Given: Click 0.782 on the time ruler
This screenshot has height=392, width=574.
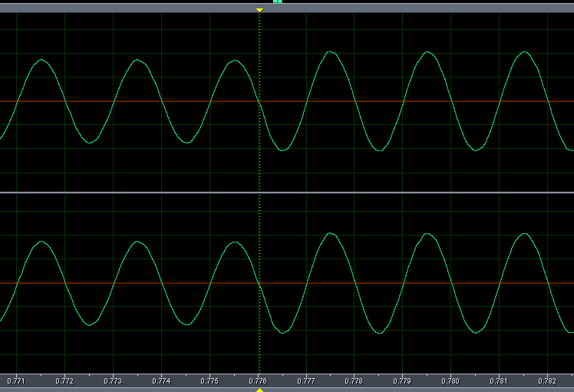Looking at the screenshot, I should coord(547,380).
